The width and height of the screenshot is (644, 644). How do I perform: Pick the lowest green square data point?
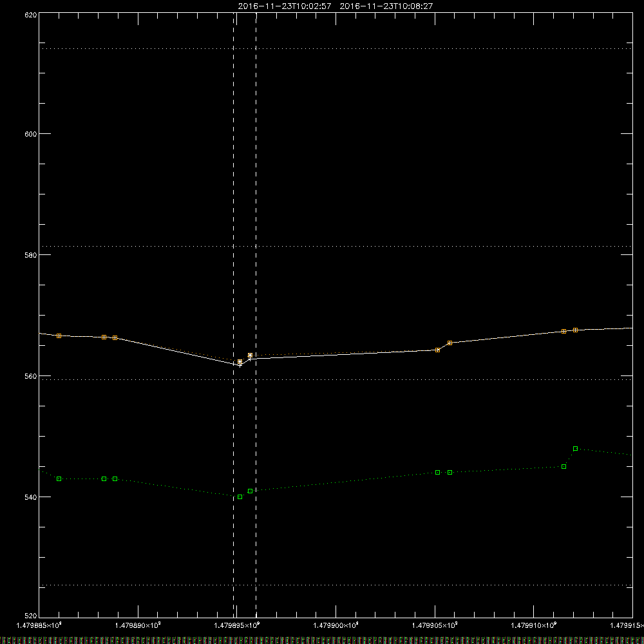tap(240, 497)
